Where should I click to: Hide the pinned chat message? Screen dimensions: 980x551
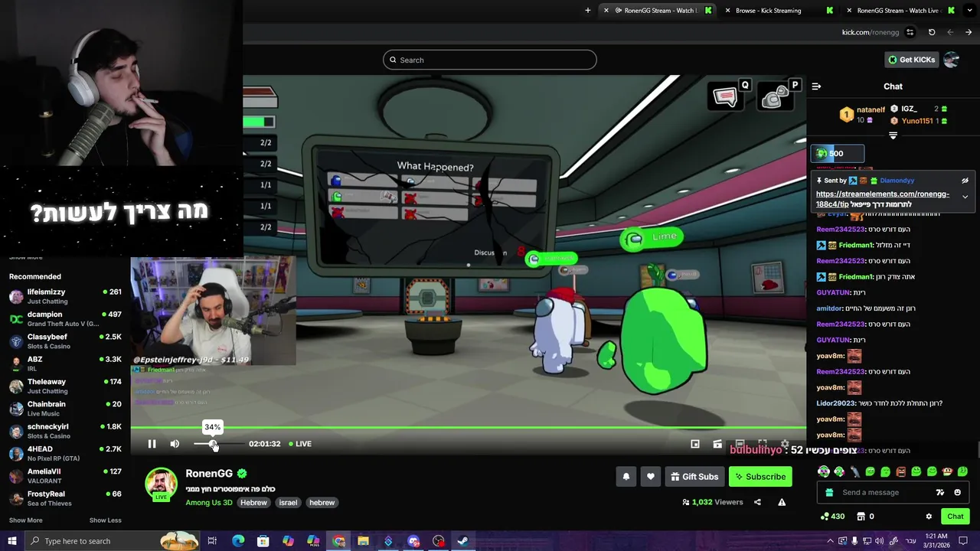click(x=965, y=181)
